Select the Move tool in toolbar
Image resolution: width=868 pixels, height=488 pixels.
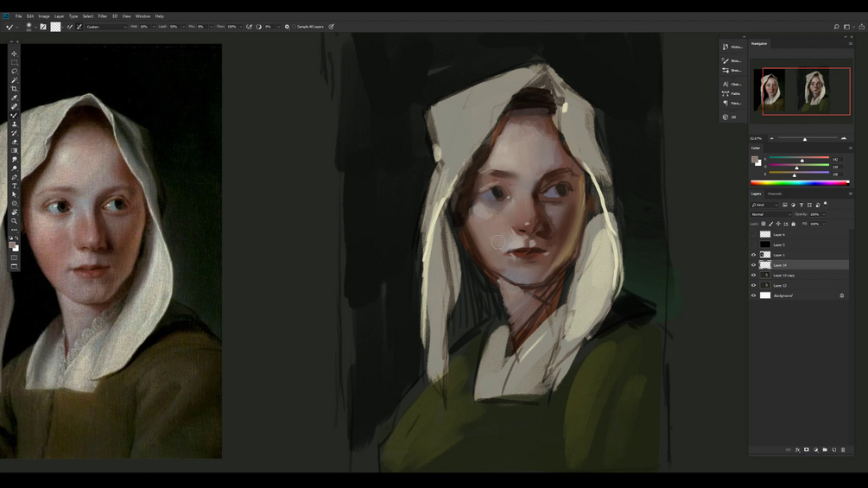point(15,54)
